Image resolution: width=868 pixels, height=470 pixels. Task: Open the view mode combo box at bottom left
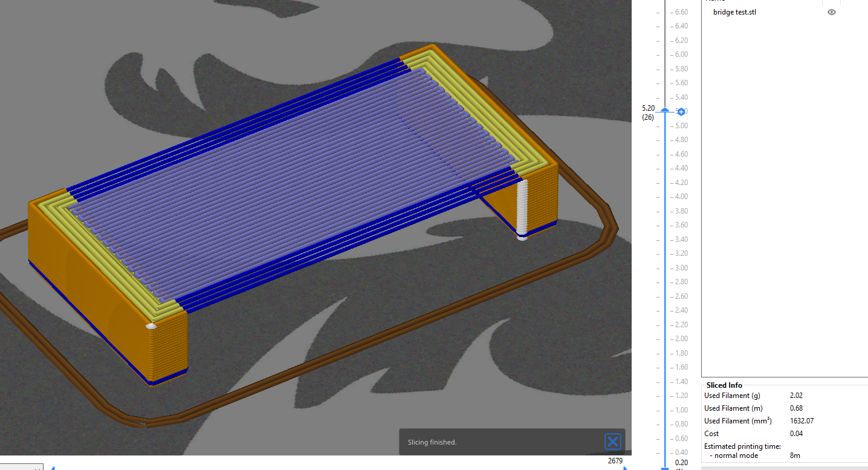pyautogui.click(x=22, y=466)
